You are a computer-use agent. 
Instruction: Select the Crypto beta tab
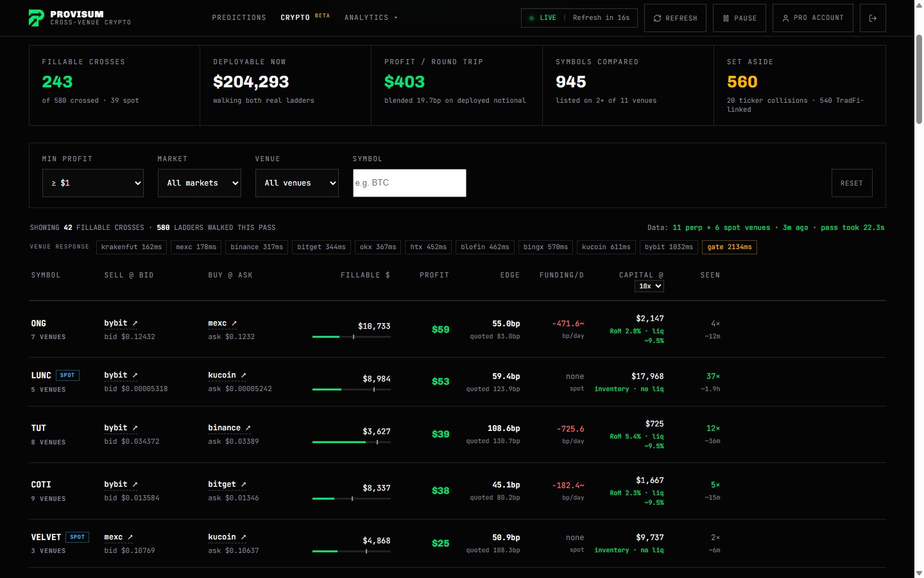pos(305,17)
